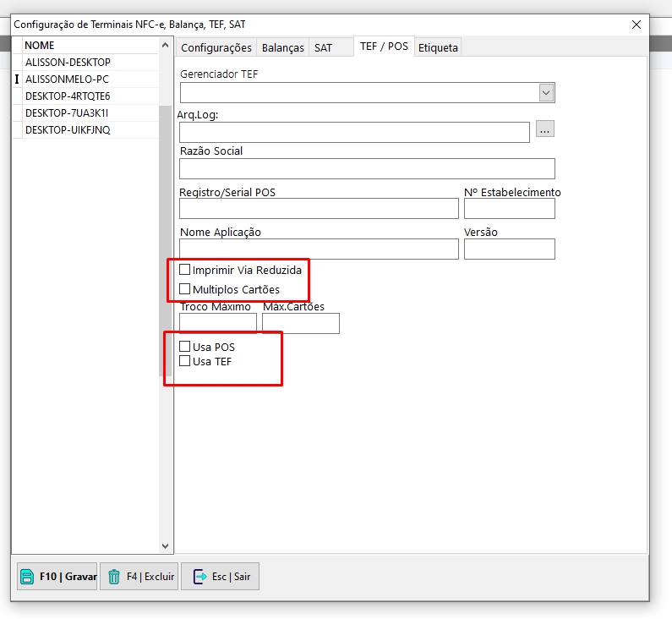Click the ellipsis browse button beside Arq.Log
This screenshot has width=672, height=619.
pyautogui.click(x=545, y=129)
